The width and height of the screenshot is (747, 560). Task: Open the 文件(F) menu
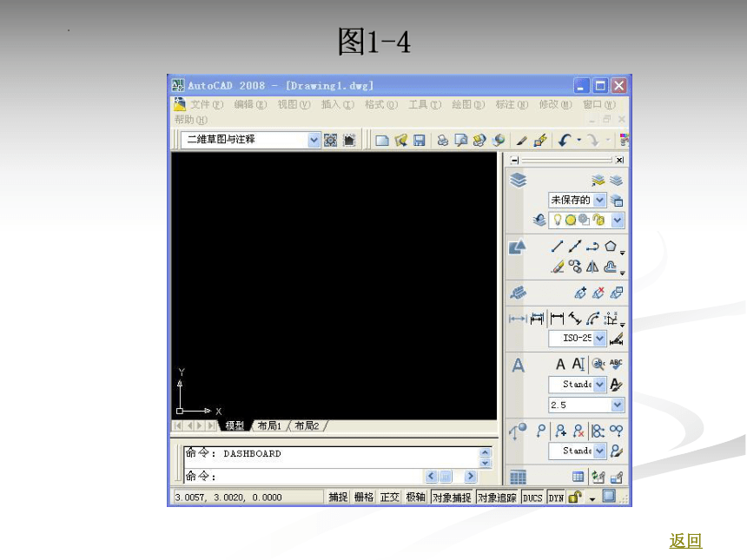click(207, 105)
